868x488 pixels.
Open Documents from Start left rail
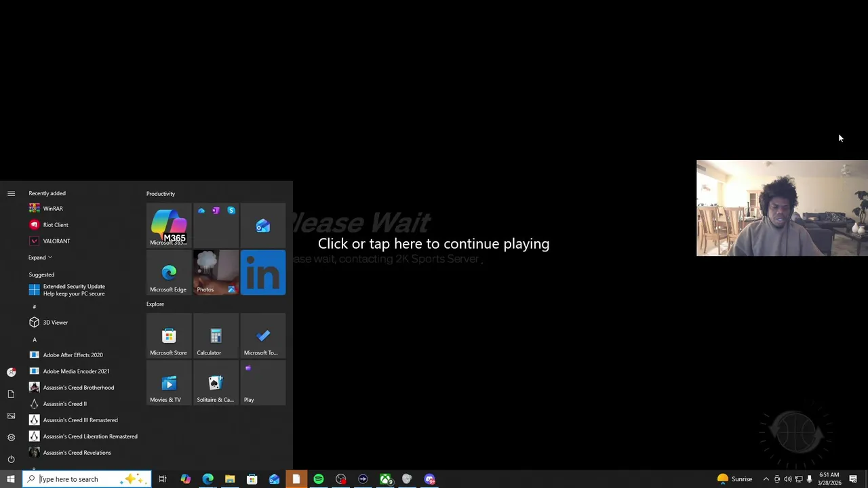tap(11, 394)
